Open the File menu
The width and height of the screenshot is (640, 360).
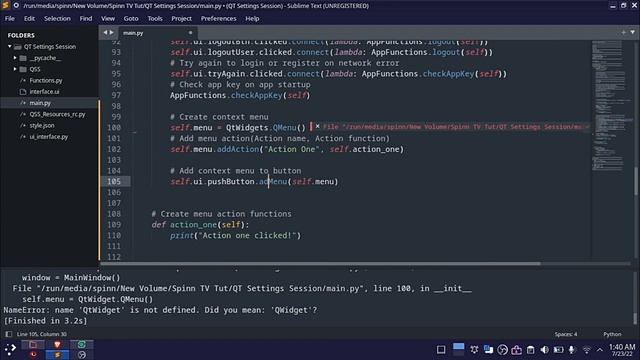pos(9,18)
